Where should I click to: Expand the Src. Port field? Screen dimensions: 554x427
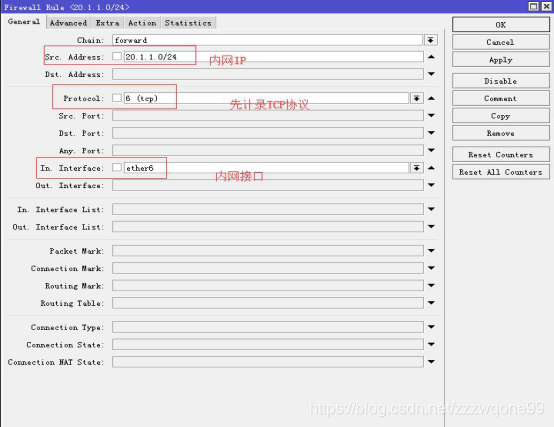pos(431,115)
